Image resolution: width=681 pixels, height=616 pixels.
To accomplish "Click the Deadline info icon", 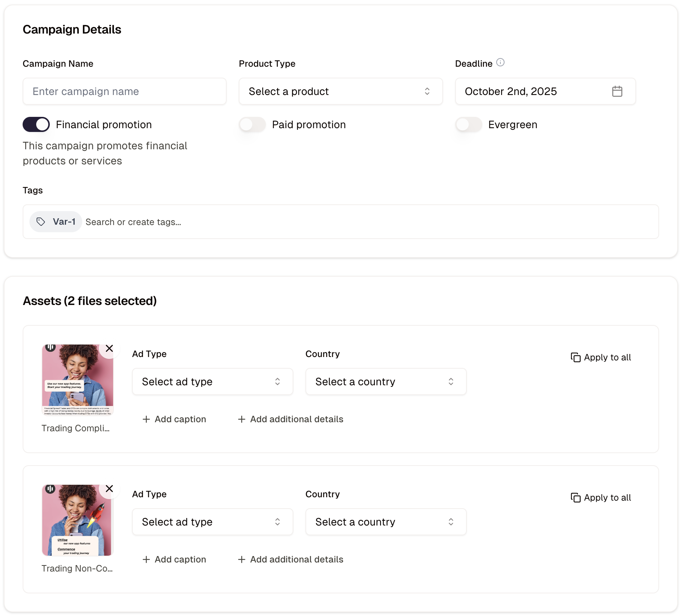I will click(x=500, y=62).
